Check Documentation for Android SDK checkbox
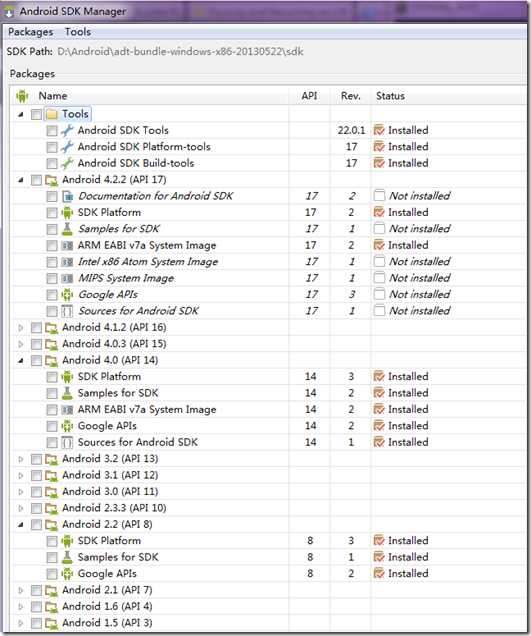This screenshot has height=636, width=531. pyautogui.click(x=52, y=196)
